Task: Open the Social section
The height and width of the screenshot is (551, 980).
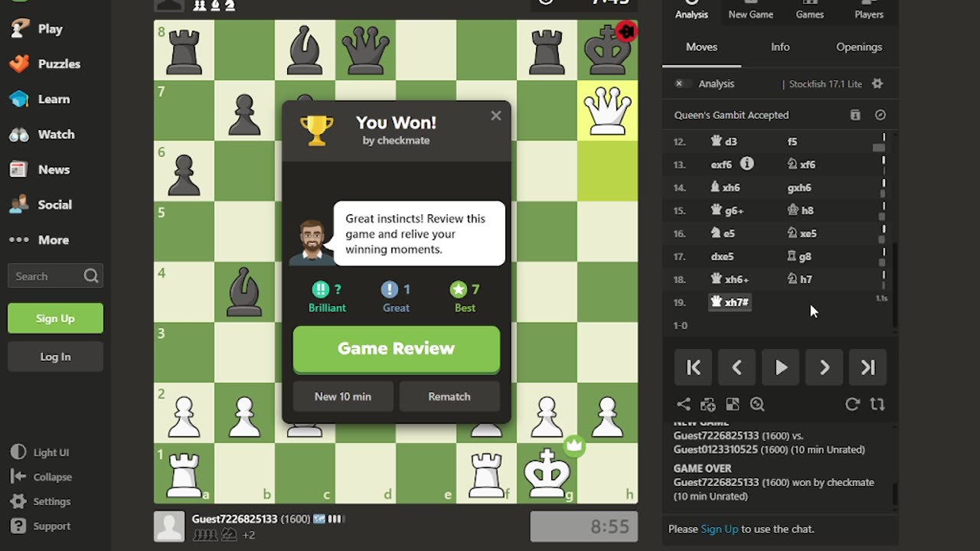Action: click(x=41, y=204)
